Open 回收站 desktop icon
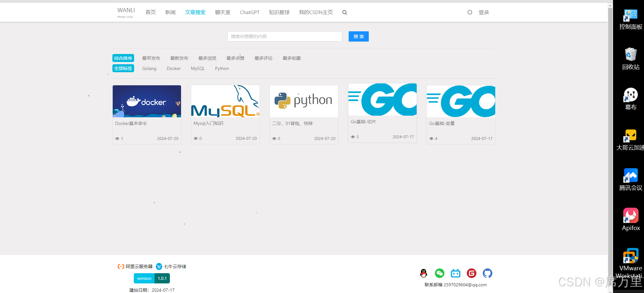Image resolution: width=644 pixels, height=293 pixels. [631, 59]
